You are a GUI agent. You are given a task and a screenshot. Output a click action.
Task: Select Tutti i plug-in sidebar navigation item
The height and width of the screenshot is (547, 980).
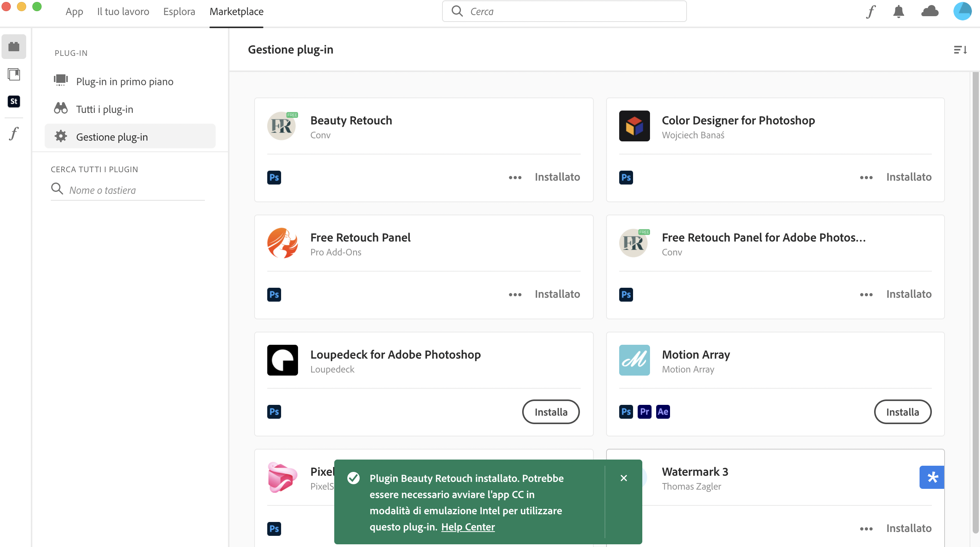tap(104, 109)
